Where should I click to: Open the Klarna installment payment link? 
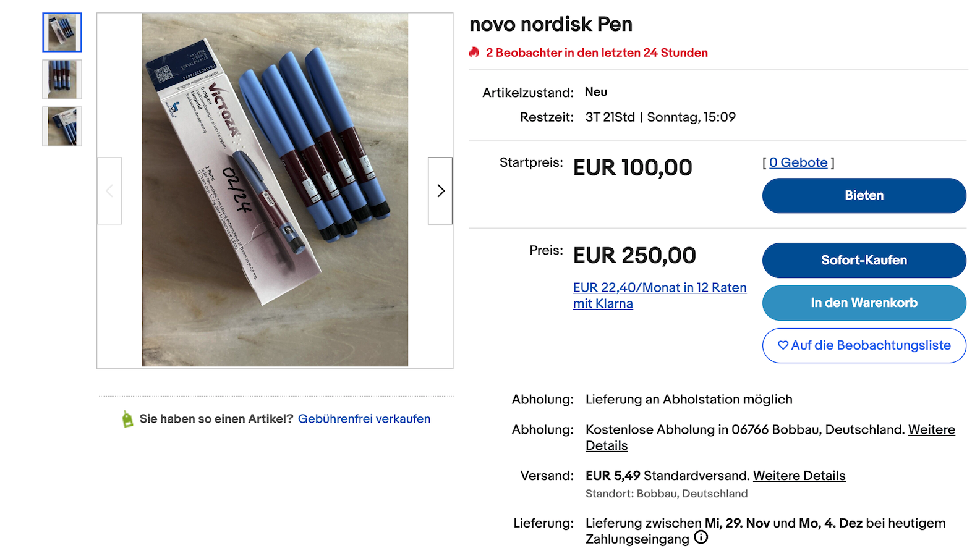(x=659, y=295)
